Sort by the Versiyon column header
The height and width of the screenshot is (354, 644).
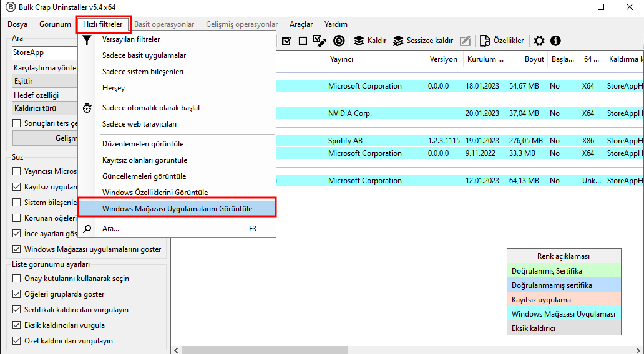444,59
